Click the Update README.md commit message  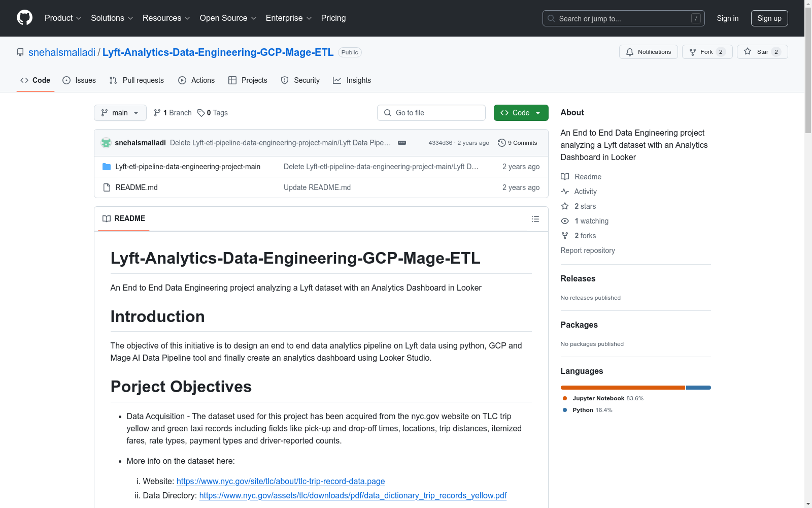point(317,187)
